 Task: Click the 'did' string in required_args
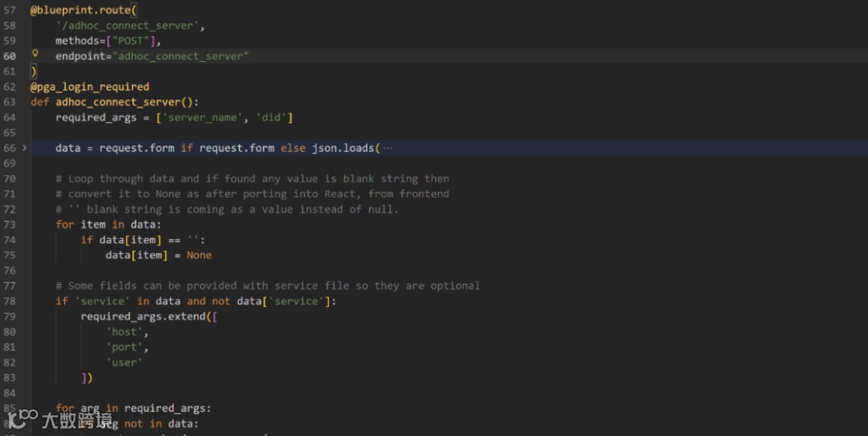tap(272, 117)
